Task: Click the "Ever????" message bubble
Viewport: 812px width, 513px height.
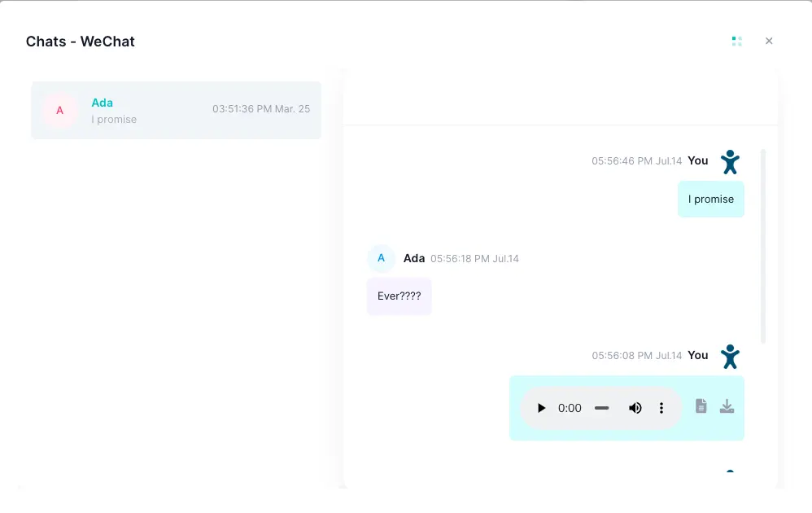Action: pos(399,296)
